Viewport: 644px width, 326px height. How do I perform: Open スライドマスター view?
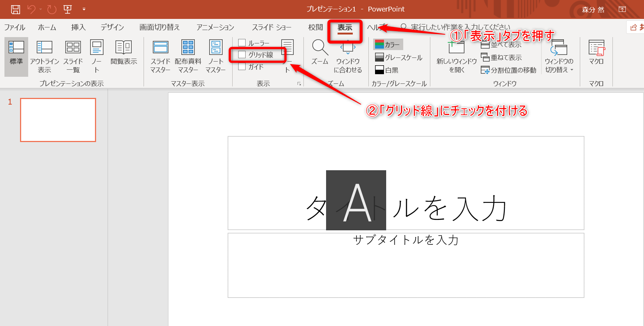pos(160,57)
